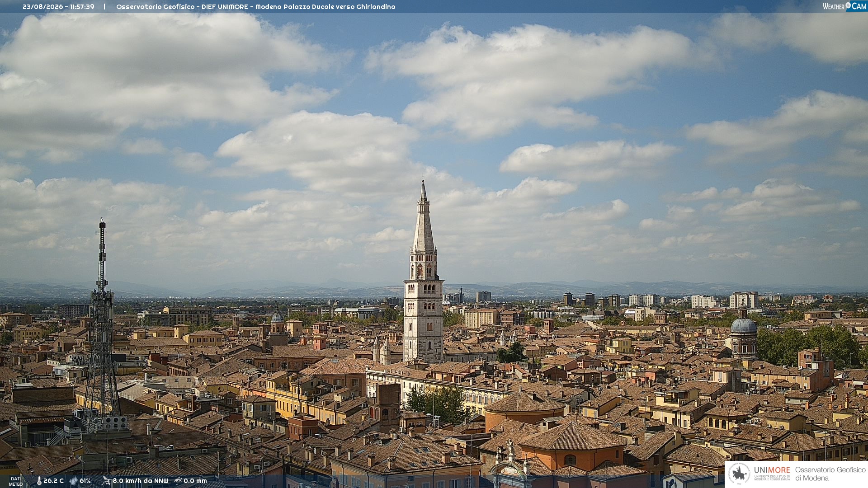This screenshot has height=488, width=868.
Task: Click the 26.2 C temperature reading
Action: pyautogui.click(x=53, y=481)
